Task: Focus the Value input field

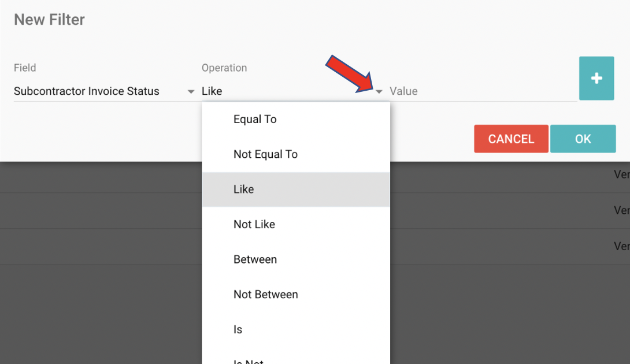Action: coord(483,91)
